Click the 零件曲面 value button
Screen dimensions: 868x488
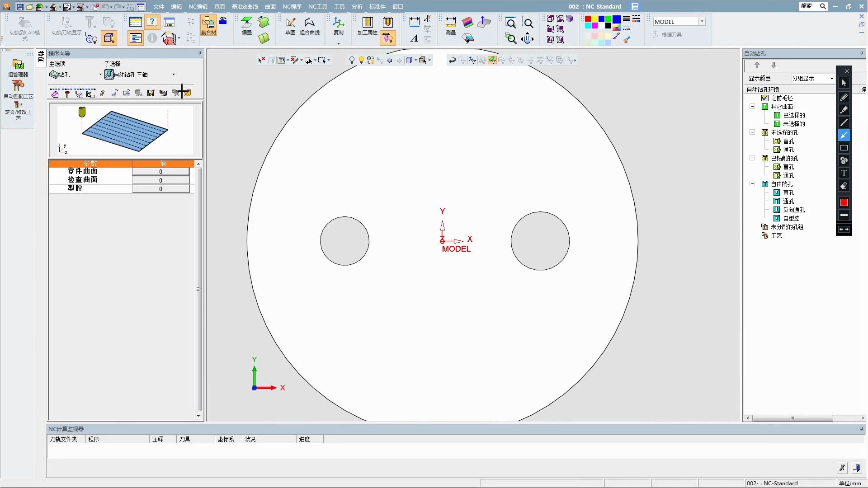click(x=160, y=172)
